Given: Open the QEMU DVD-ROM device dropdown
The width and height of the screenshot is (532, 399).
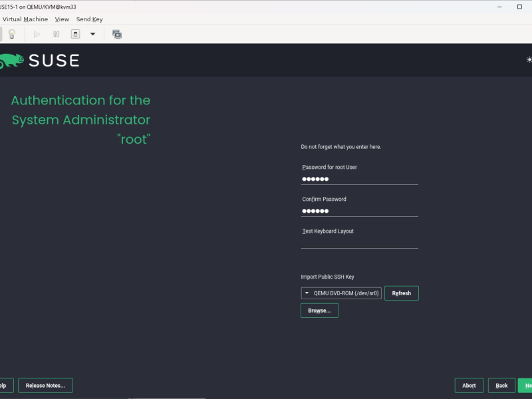Looking at the screenshot, I should coord(341,293).
